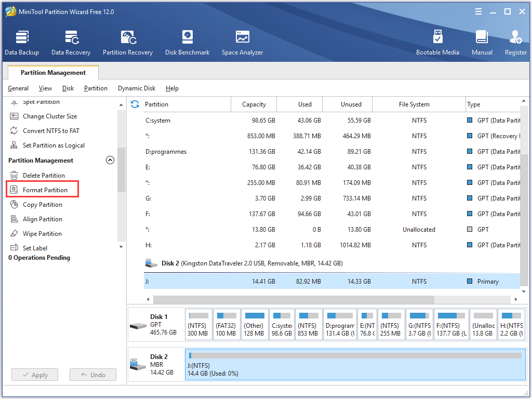Sort by Partition column header
532x399 pixels.
pyautogui.click(x=187, y=104)
